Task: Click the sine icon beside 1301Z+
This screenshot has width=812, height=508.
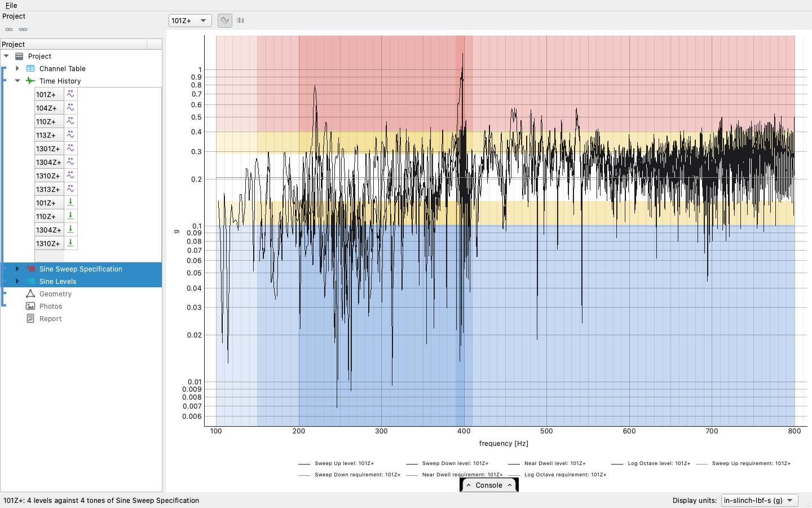Action: (x=70, y=148)
